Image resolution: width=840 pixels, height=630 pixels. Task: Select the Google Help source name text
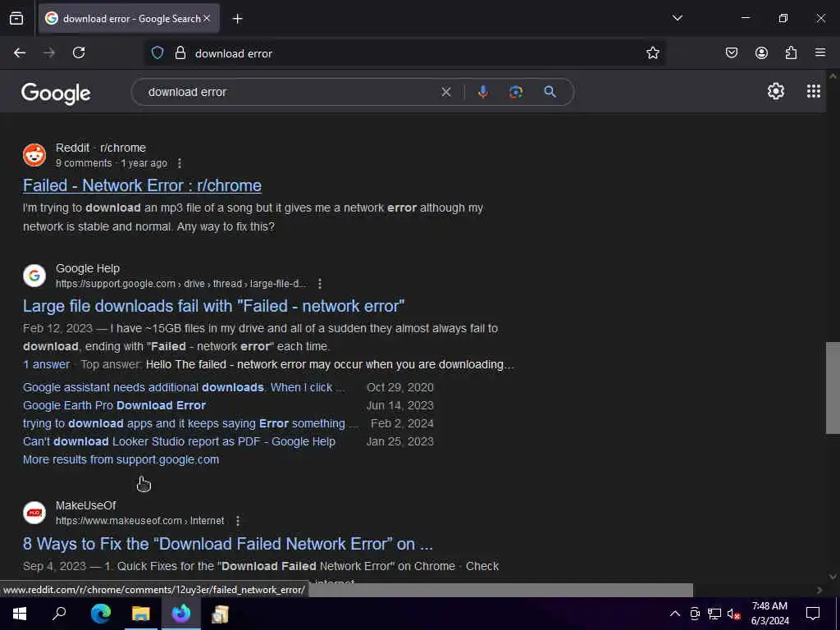pos(87,268)
